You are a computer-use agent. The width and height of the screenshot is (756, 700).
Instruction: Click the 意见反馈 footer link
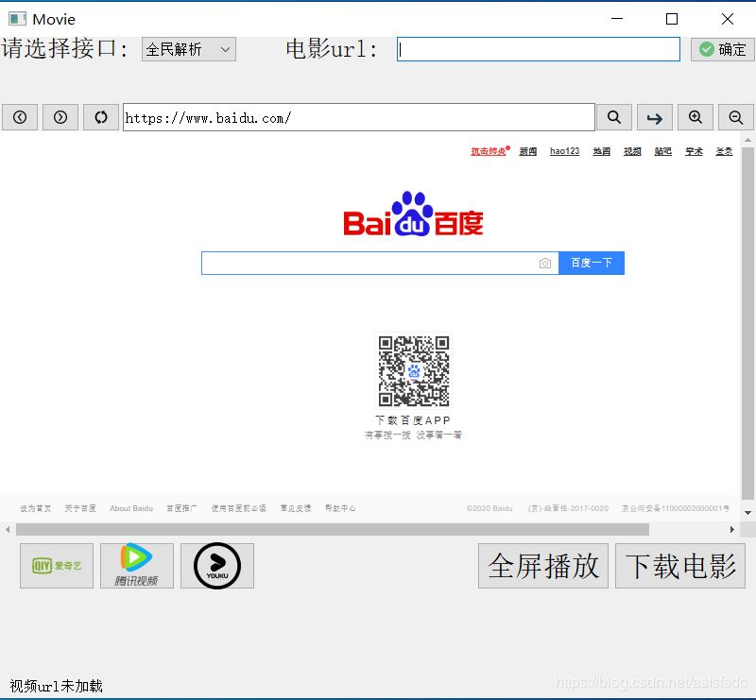[296, 508]
